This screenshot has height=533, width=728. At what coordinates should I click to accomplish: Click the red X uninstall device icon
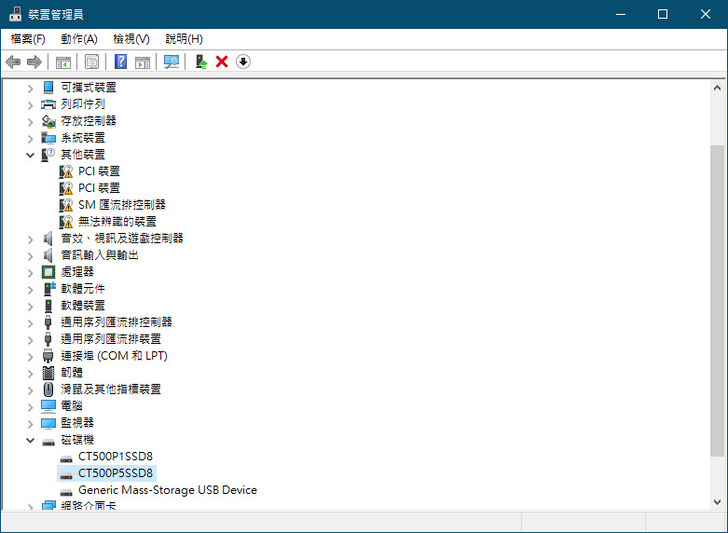222,62
